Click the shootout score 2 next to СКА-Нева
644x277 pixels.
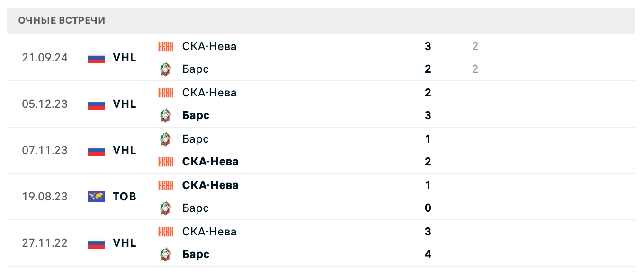click(x=475, y=46)
